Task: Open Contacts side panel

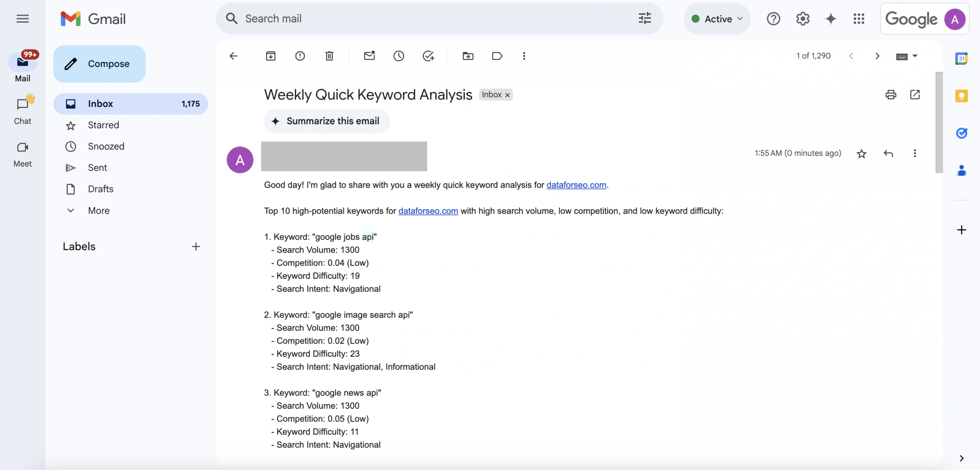Action: [x=961, y=170]
